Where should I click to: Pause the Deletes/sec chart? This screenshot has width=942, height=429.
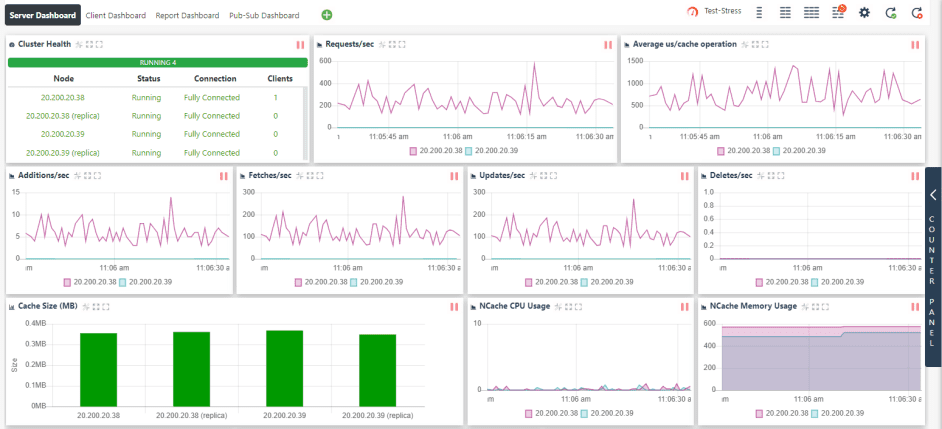point(915,176)
